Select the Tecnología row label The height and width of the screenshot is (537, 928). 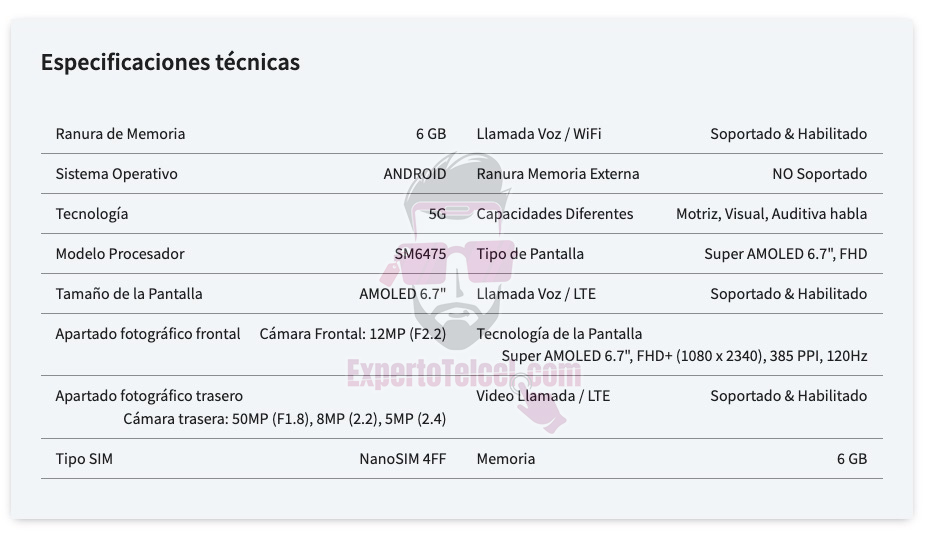click(x=92, y=214)
